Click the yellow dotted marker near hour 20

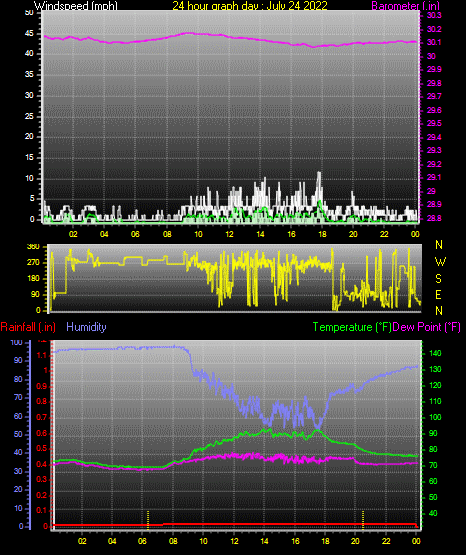coord(363,520)
